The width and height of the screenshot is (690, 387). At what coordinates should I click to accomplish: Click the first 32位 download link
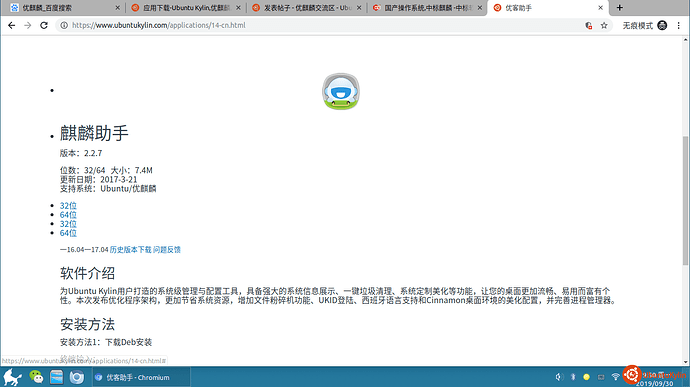(x=68, y=206)
